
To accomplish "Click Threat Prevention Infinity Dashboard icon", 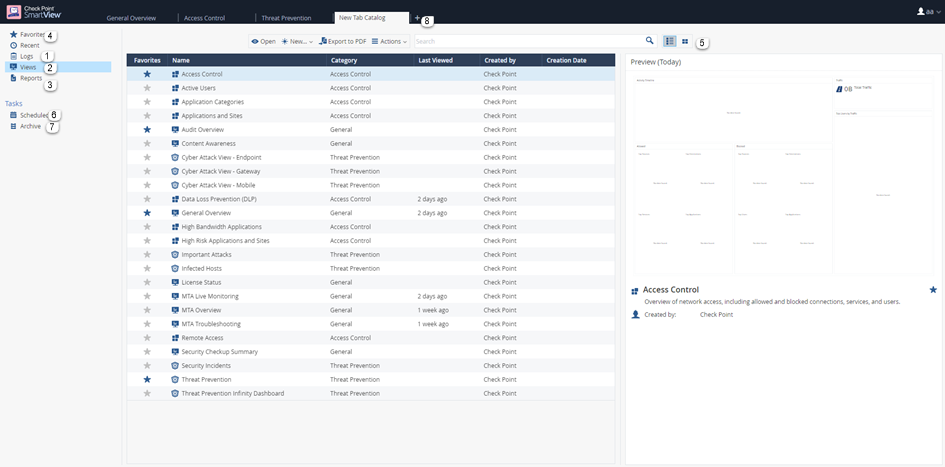I will 175,393.
